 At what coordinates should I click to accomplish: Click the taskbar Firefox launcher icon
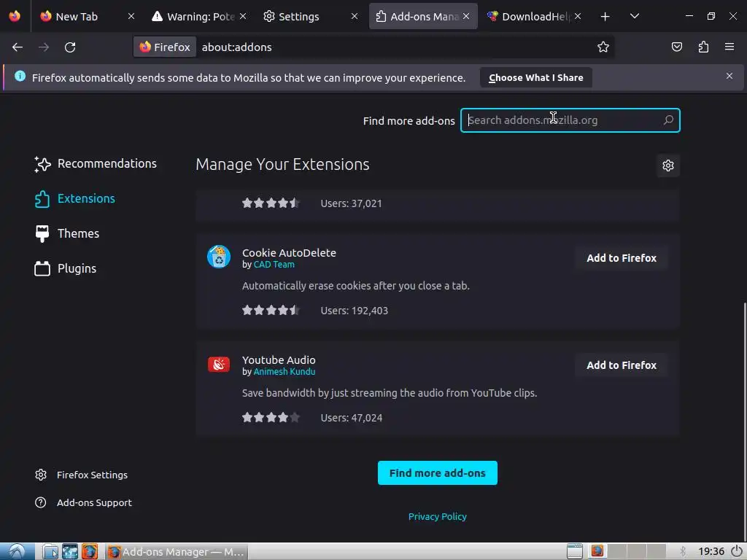(x=90, y=551)
